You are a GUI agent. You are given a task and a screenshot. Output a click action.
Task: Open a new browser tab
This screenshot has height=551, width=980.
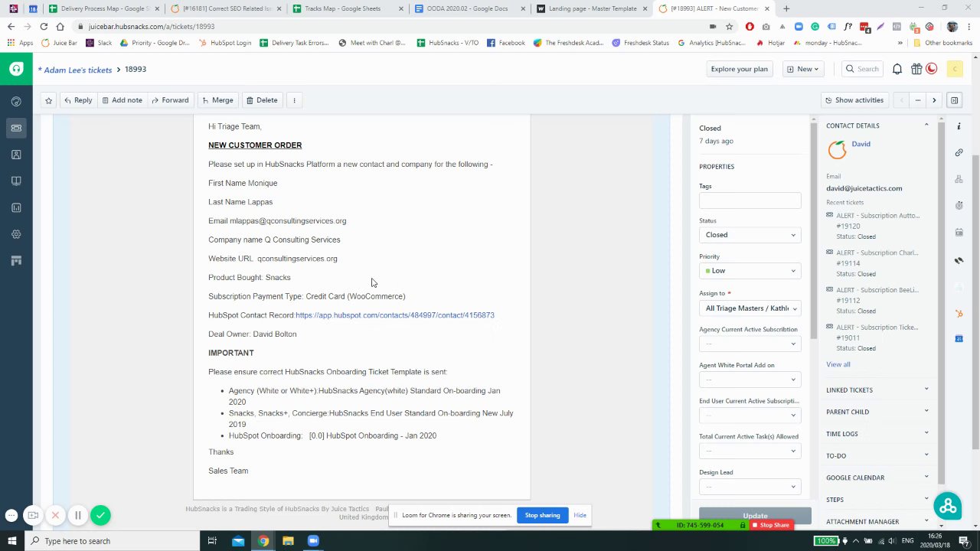(x=786, y=8)
